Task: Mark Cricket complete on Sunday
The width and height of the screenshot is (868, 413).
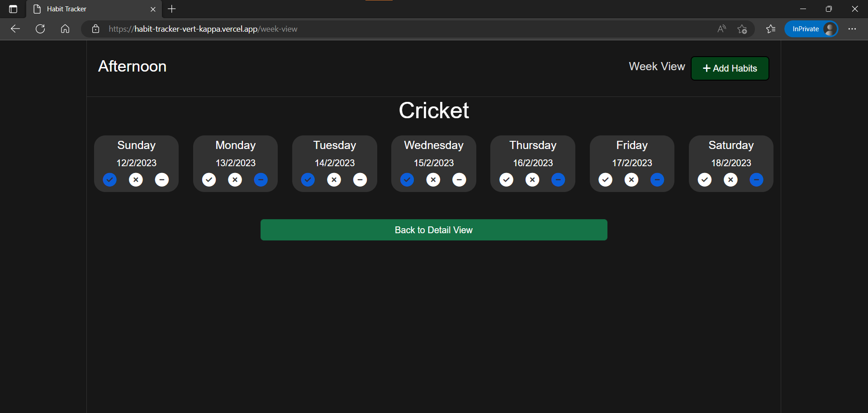Action: [109, 180]
